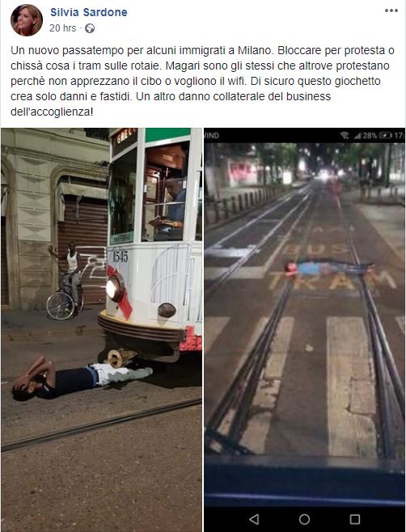Click the tram headlight in left photo
406x532 pixels.
pos(113,289)
